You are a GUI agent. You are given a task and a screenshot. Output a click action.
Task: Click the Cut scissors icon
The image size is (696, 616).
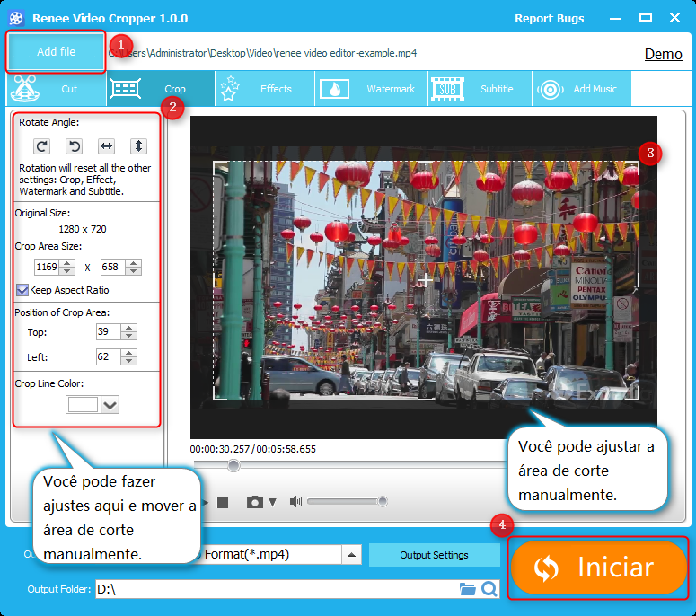tap(25, 88)
